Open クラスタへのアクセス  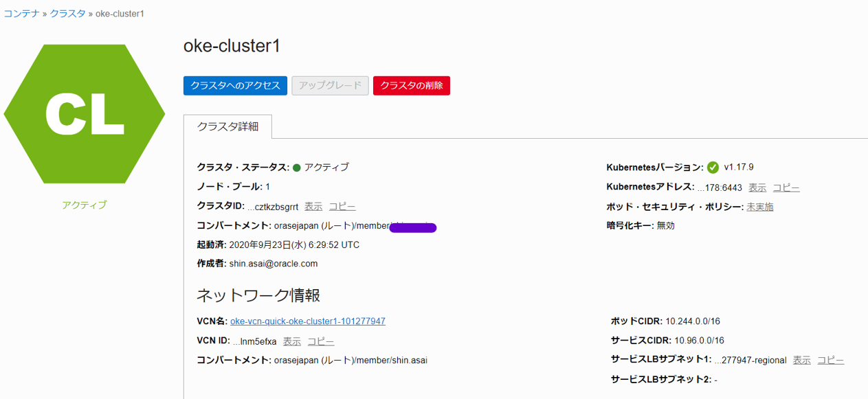(235, 85)
